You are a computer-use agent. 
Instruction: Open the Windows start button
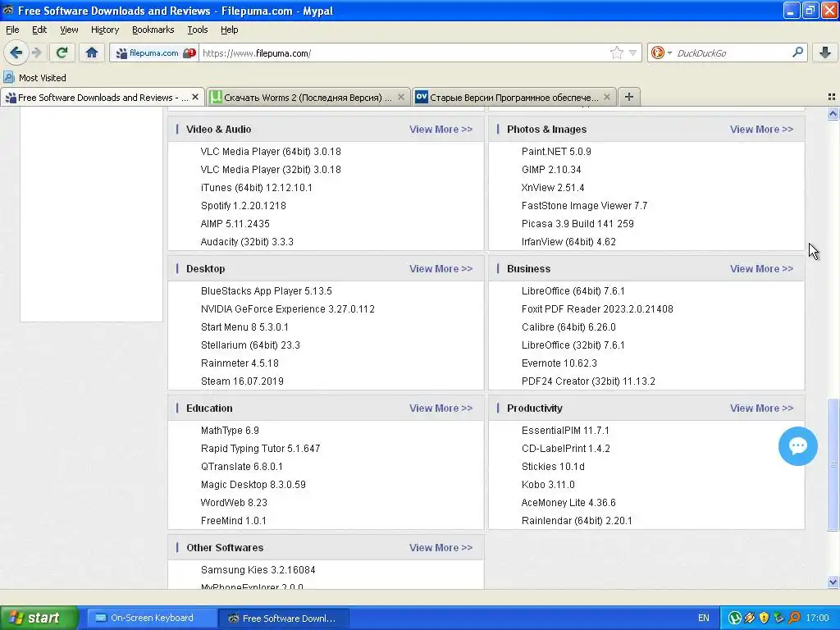point(39,618)
